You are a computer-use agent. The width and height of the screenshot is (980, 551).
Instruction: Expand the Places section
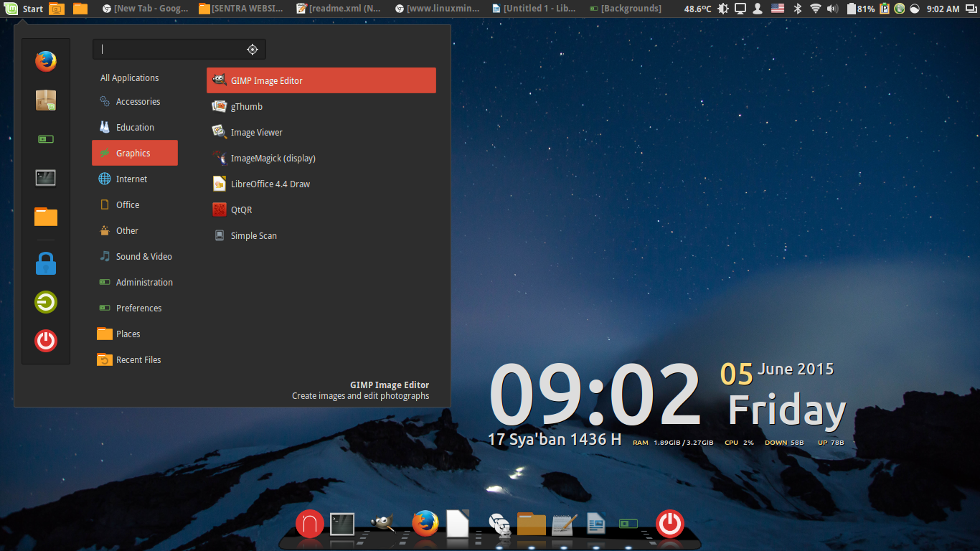127,334
